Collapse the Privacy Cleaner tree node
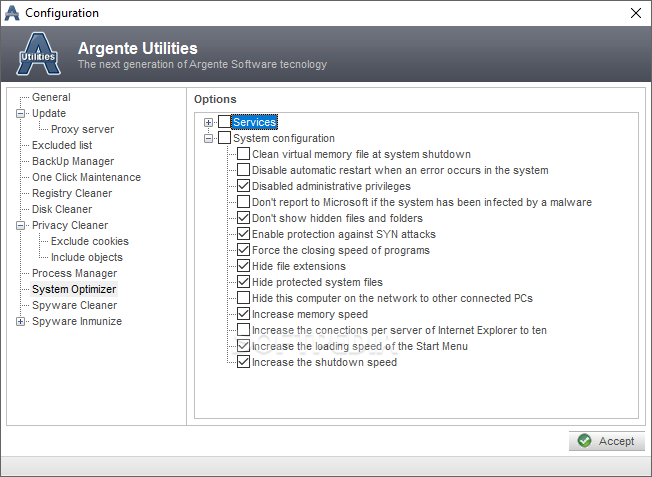 point(20,225)
